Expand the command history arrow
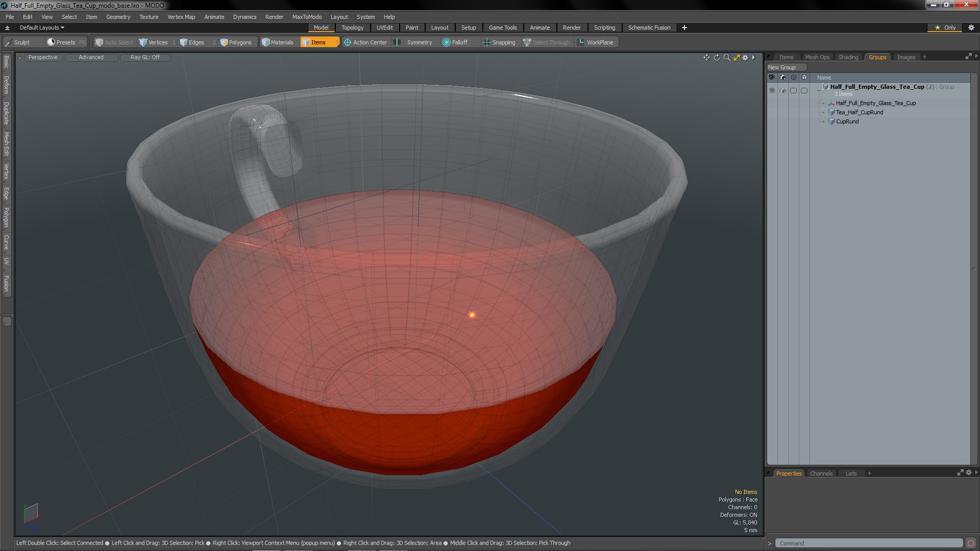980x551 pixels. pos(770,543)
